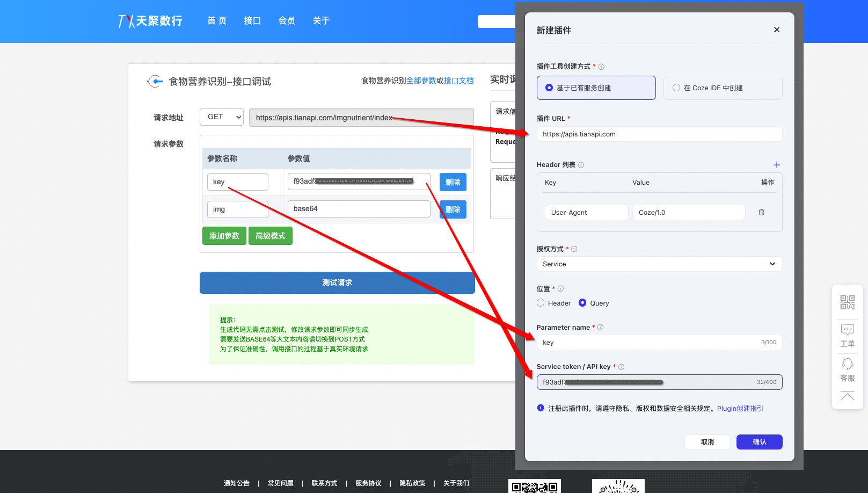The height and width of the screenshot is (493, 868).
Task: Click the icon beside 食物营养识别-接口调试
Action: click(155, 81)
